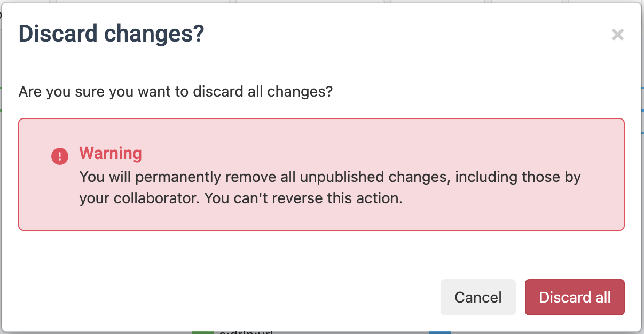Image resolution: width=644 pixels, height=334 pixels.
Task: Click the blue square below the dialog
Action: 440,332
